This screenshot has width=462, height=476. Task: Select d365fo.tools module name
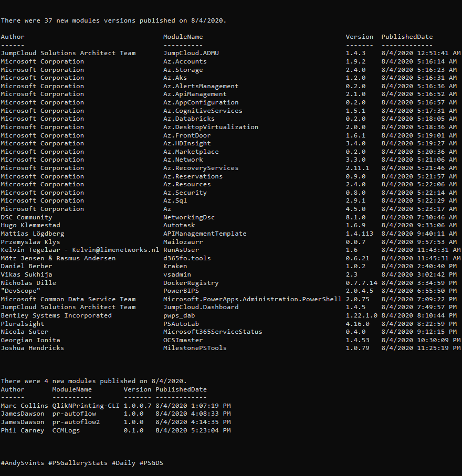[187, 258]
